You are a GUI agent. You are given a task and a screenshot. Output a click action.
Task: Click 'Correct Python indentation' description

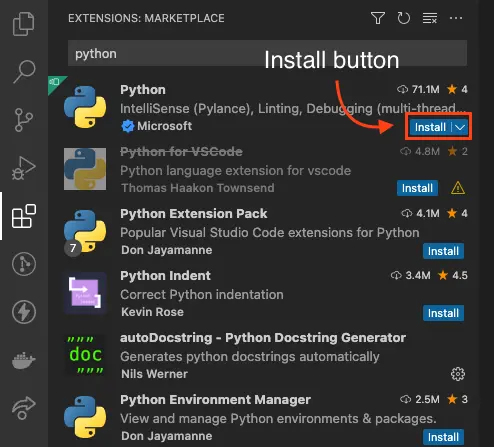(202, 295)
